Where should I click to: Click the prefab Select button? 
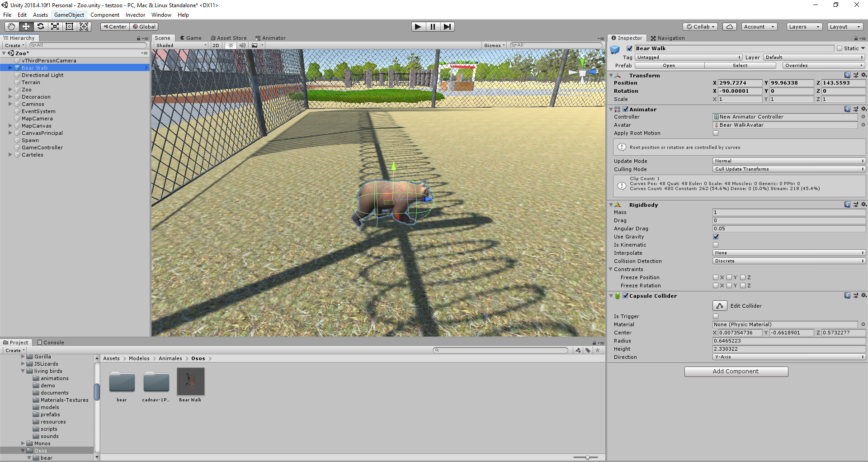[x=740, y=66]
